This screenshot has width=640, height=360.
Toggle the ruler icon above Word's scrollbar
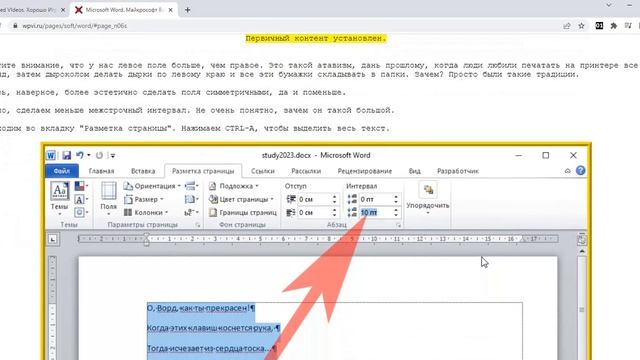pos(582,239)
